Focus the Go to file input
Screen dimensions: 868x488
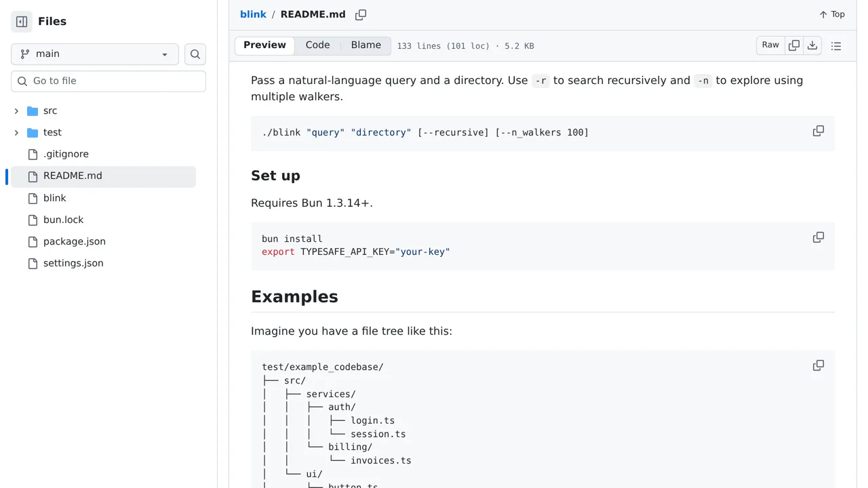(x=108, y=81)
